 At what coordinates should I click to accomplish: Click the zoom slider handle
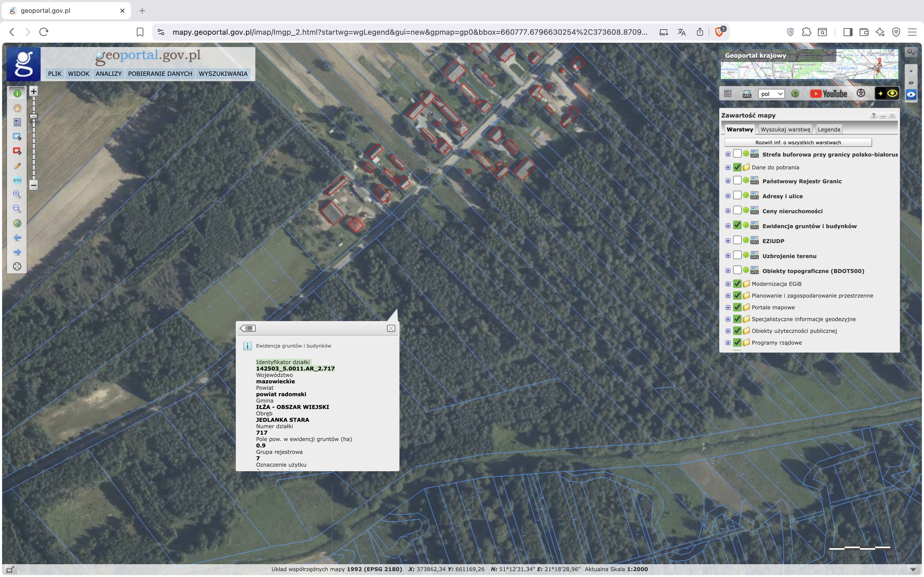tap(34, 116)
